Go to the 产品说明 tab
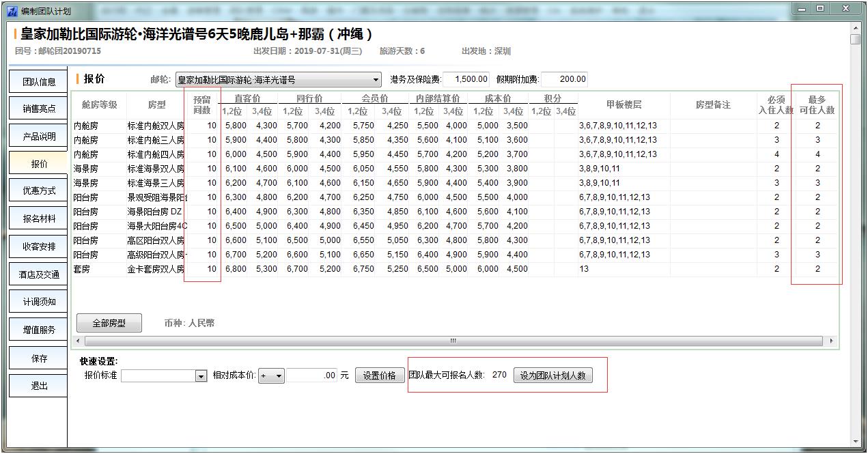This screenshot has width=868, height=454. 39,137
